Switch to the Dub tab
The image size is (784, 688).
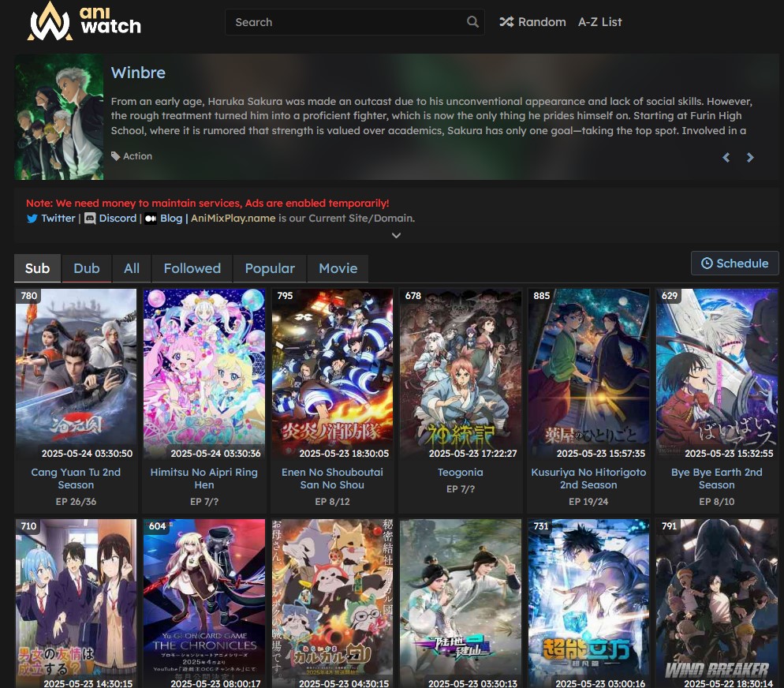point(87,268)
